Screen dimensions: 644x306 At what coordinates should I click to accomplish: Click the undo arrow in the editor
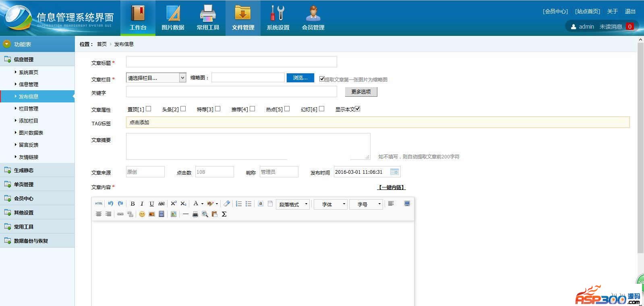tap(111, 204)
